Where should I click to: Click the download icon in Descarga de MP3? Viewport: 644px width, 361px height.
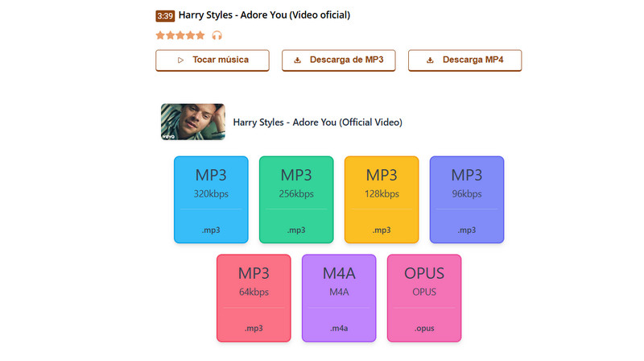coord(297,60)
